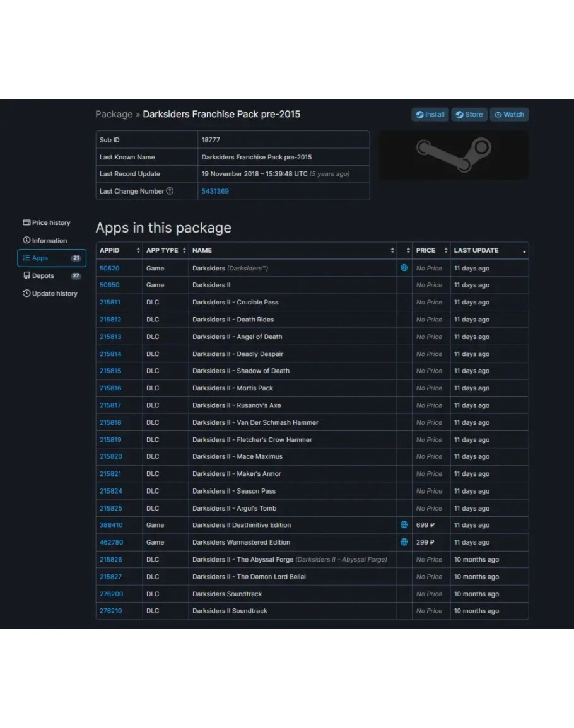Open app ID 50620 link

click(x=109, y=269)
